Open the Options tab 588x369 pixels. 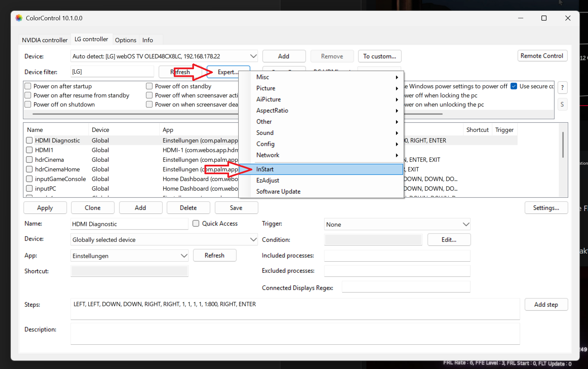(x=125, y=40)
